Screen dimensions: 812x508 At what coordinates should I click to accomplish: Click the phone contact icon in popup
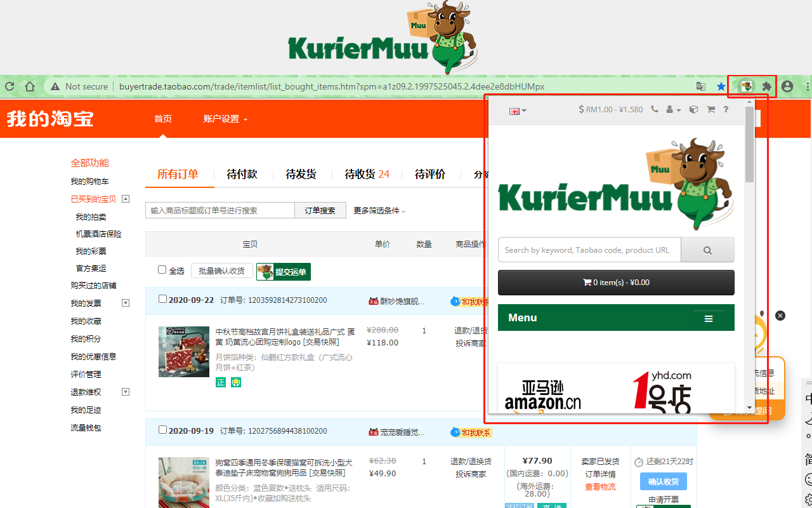pos(655,109)
